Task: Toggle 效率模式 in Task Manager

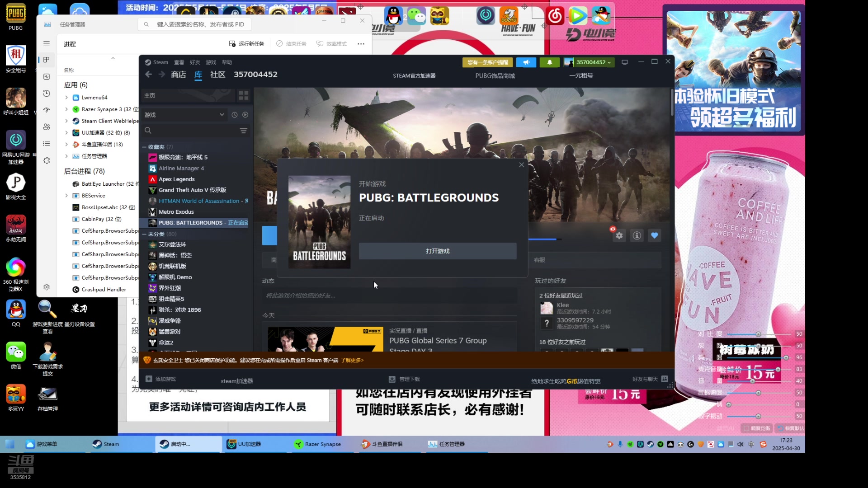Action: click(x=331, y=44)
